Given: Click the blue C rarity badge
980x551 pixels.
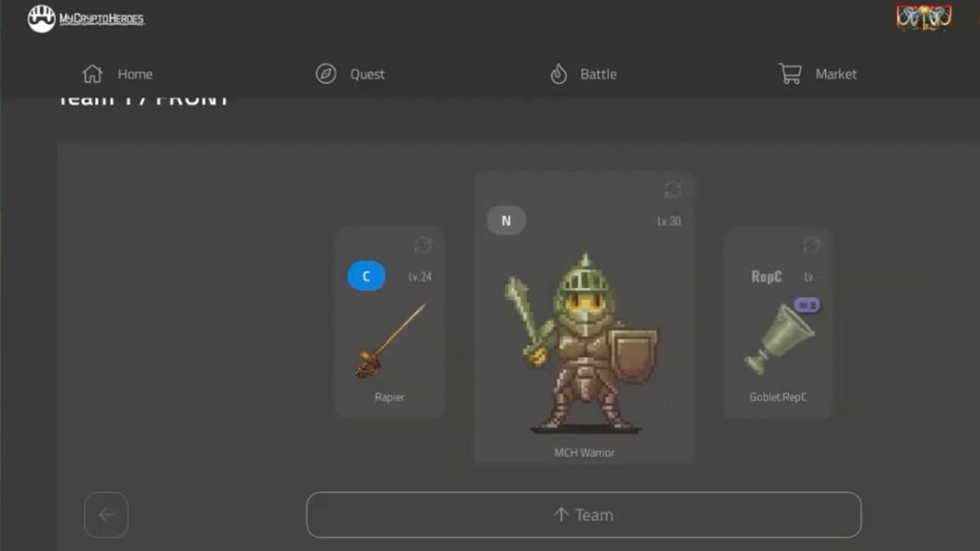Looking at the screenshot, I should pyautogui.click(x=366, y=276).
